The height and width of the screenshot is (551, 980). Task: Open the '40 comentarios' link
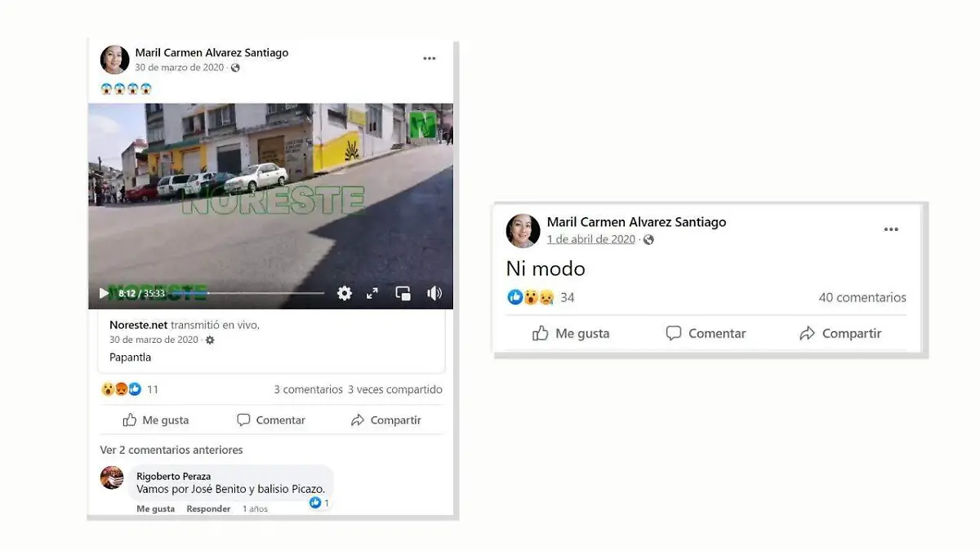[x=862, y=298]
